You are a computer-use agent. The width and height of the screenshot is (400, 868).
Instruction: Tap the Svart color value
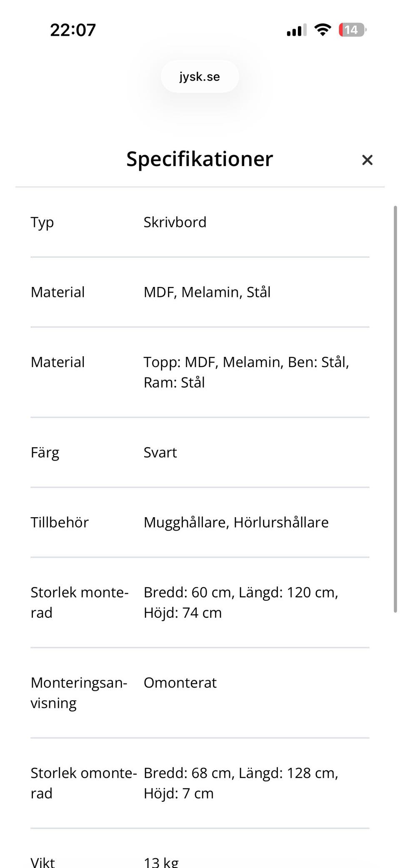160,453
